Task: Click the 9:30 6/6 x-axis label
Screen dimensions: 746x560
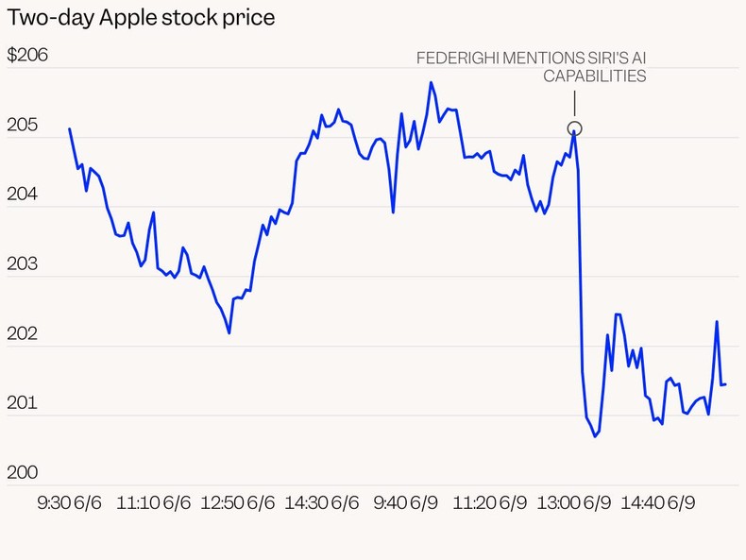Action: 69,504
